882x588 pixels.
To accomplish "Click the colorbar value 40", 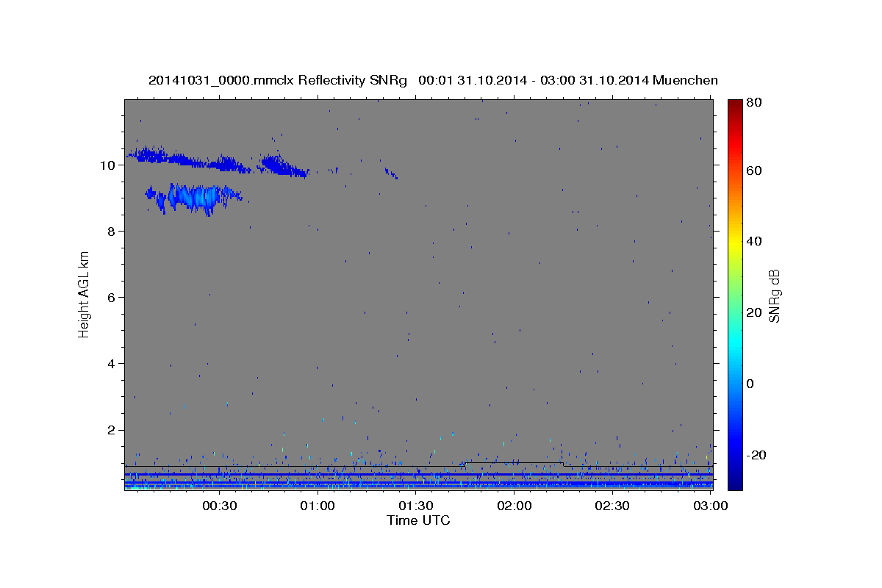I will [753, 241].
